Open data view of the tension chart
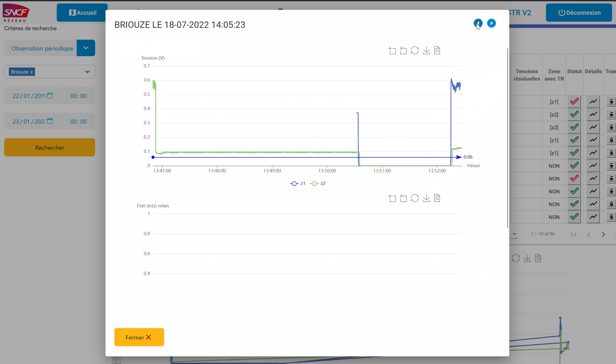The image size is (616, 364). click(437, 51)
